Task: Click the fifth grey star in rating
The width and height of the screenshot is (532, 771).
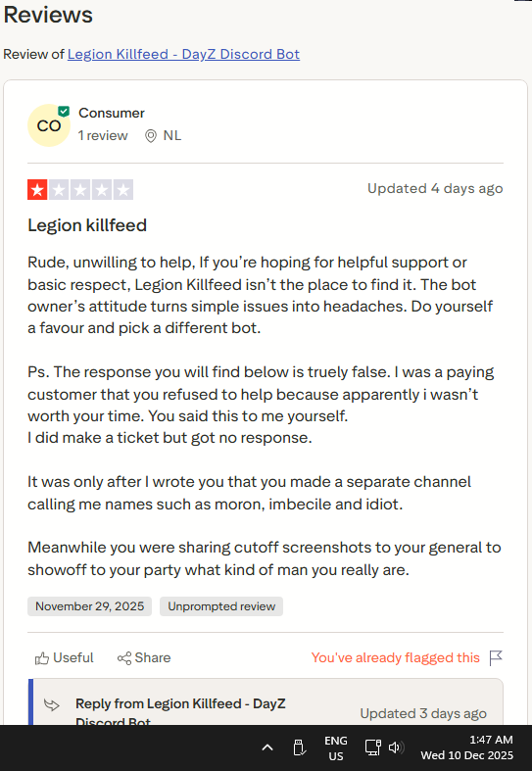Action: point(123,190)
